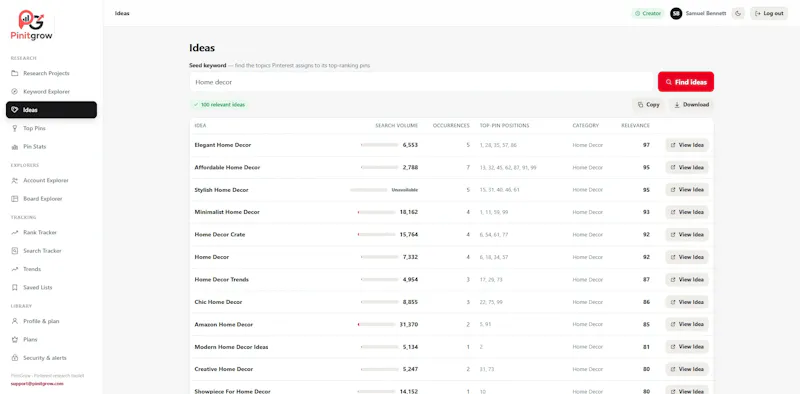The image size is (800, 394).
Task: Click the 100 relevant ideas badge
Action: pyautogui.click(x=219, y=105)
